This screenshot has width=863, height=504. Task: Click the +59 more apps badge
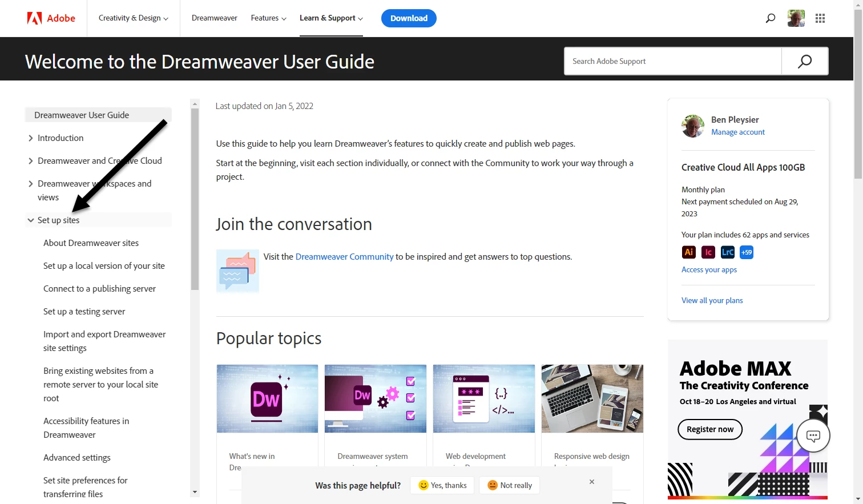tap(747, 252)
